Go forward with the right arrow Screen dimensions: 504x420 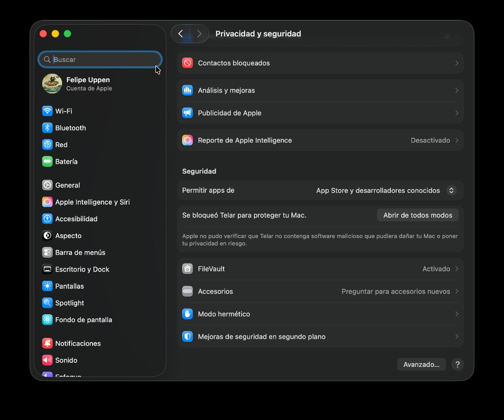(x=199, y=34)
